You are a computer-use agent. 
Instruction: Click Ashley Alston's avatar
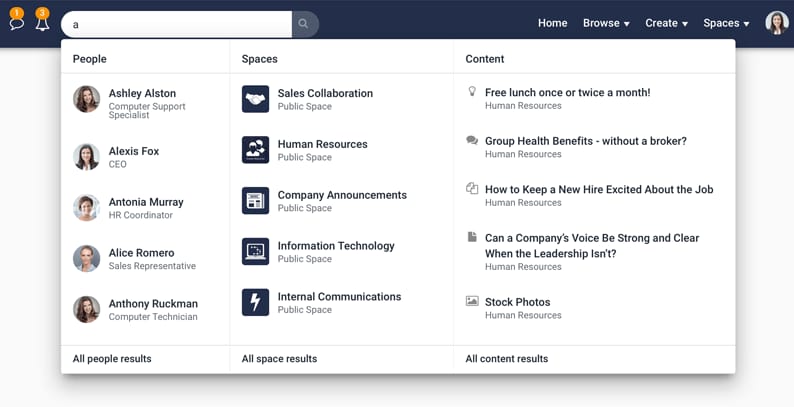[x=86, y=99]
